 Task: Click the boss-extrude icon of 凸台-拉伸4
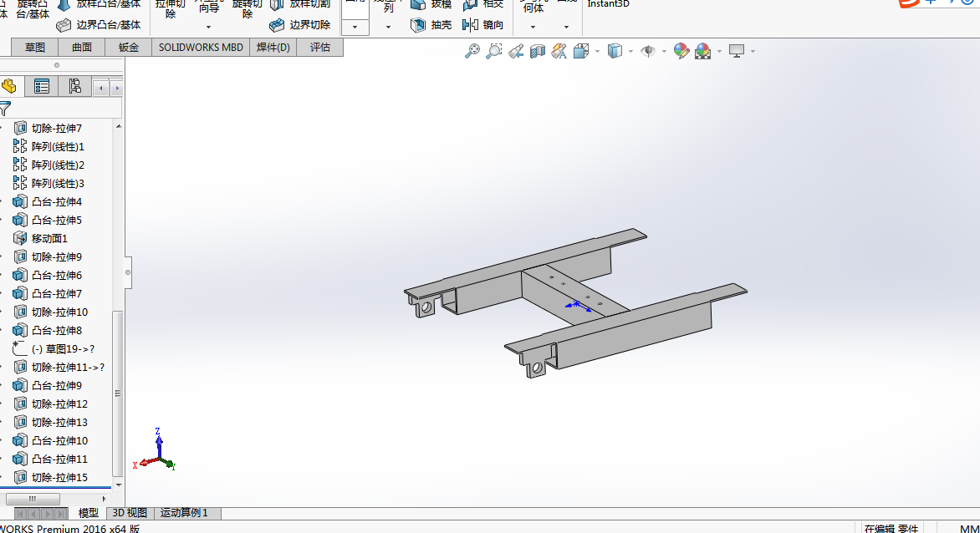coord(20,201)
